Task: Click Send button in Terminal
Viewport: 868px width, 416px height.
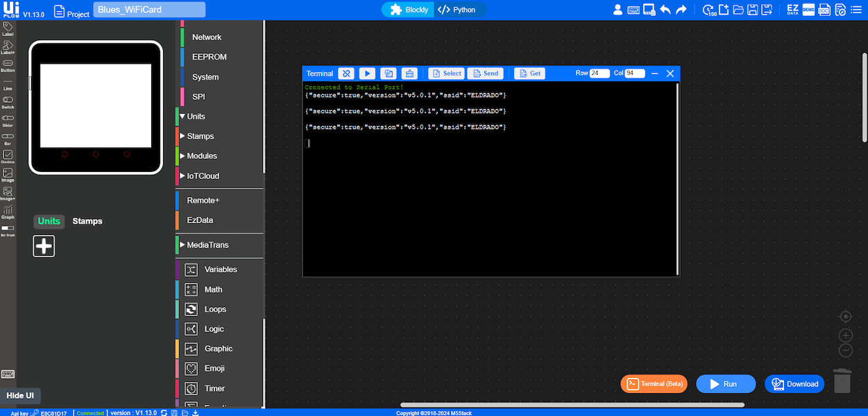Action: click(485, 73)
